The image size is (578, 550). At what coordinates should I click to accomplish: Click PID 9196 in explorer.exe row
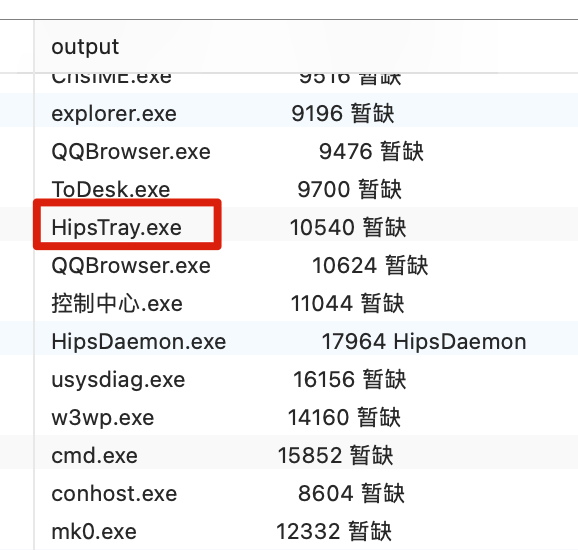coord(317,113)
